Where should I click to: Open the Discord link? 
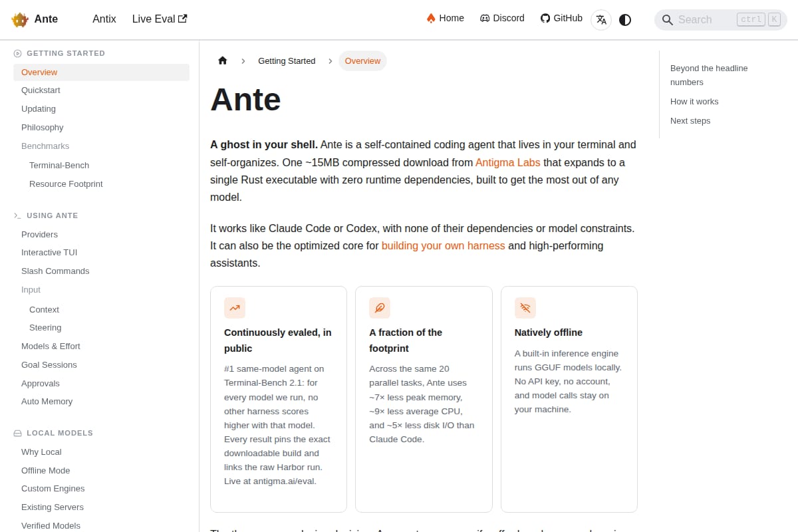point(502,18)
